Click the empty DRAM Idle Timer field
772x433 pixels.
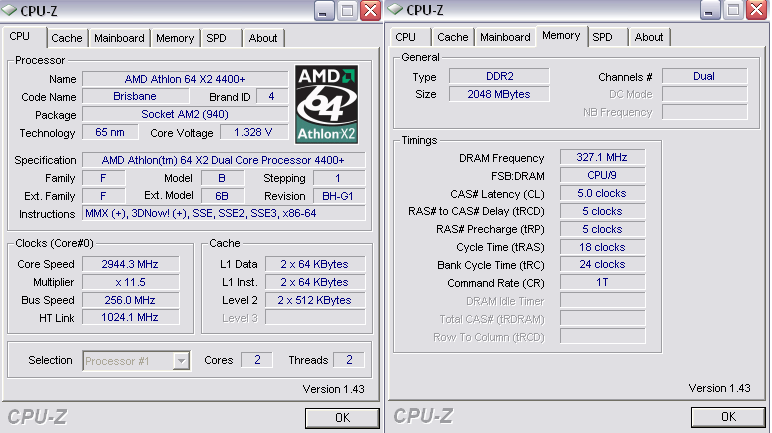coord(602,300)
